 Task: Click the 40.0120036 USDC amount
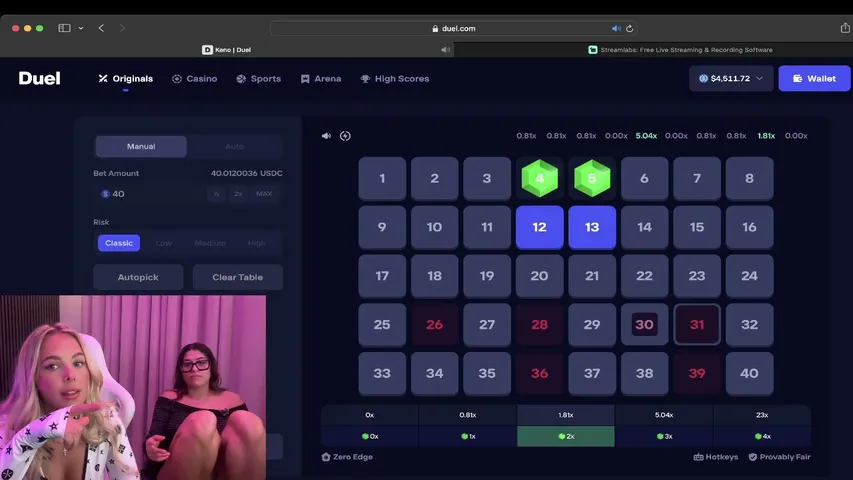pos(246,173)
